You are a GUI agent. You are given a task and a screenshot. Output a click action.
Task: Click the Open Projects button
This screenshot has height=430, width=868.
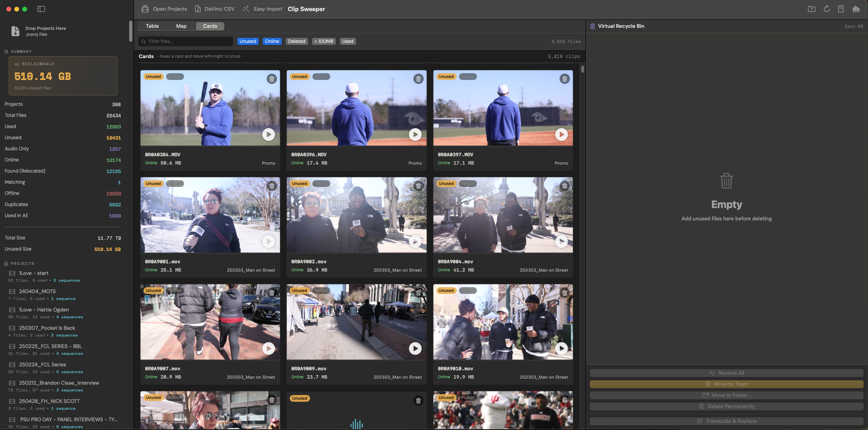click(x=165, y=9)
